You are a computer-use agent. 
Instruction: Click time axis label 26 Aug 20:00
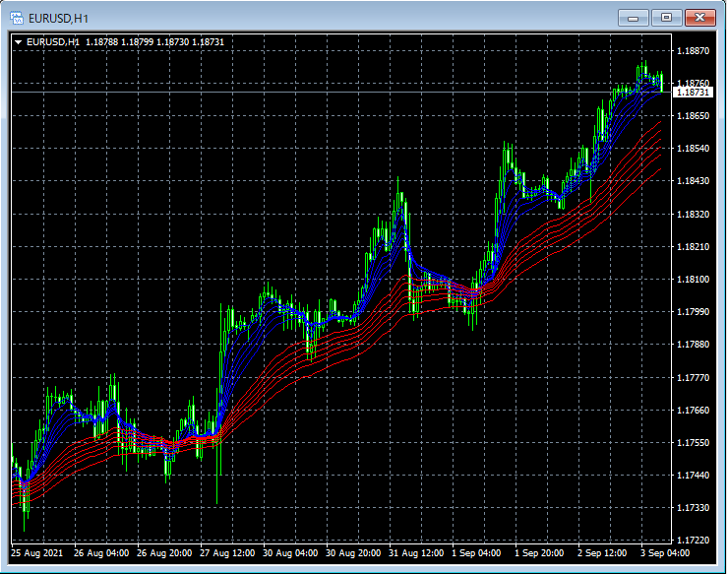coord(164,553)
